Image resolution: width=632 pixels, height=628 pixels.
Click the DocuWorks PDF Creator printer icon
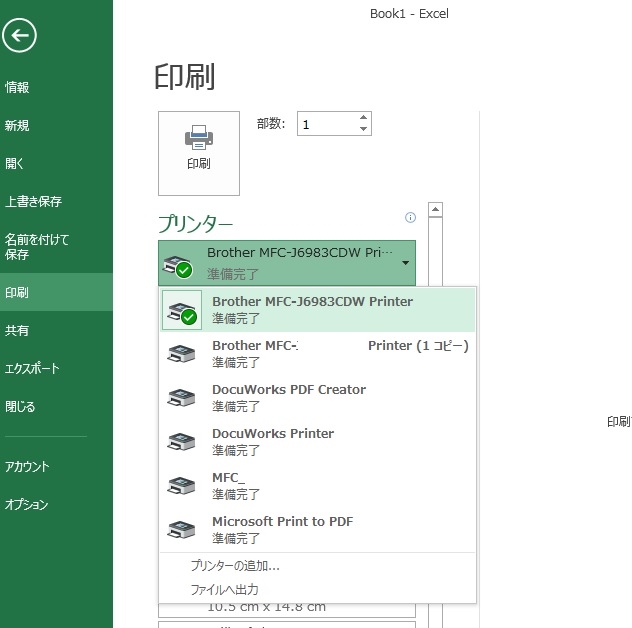coord(181,398)
